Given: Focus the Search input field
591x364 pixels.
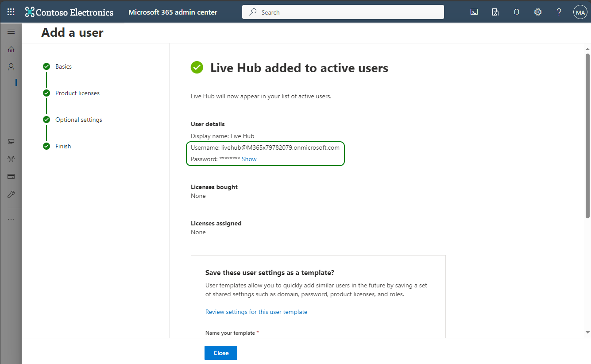Looking at the screenshot, I should click(343, 12).
